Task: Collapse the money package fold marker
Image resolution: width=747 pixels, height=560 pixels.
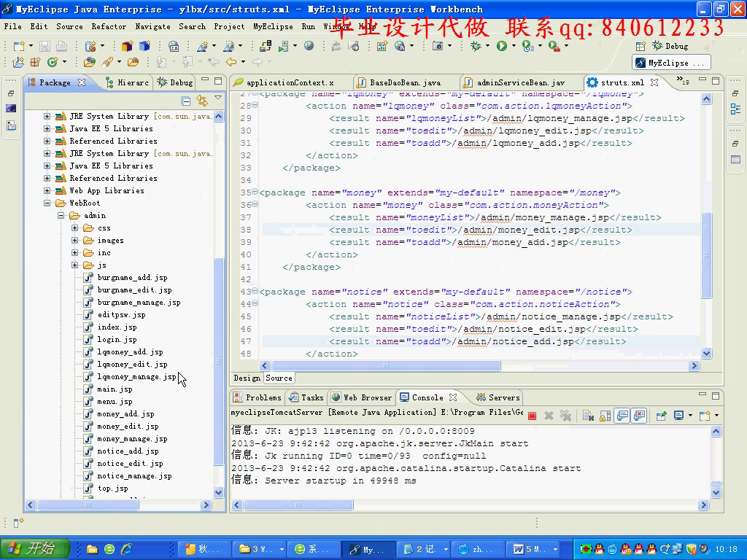Action: pyautogui.click(x=255, y=192)
